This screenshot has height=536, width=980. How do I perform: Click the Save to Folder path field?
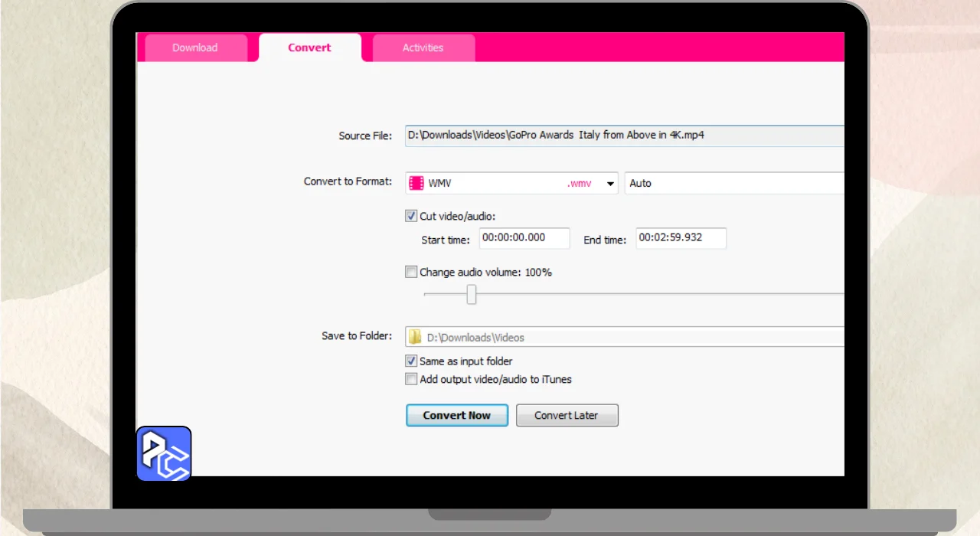pyautogui.click(x=625, y=337)
